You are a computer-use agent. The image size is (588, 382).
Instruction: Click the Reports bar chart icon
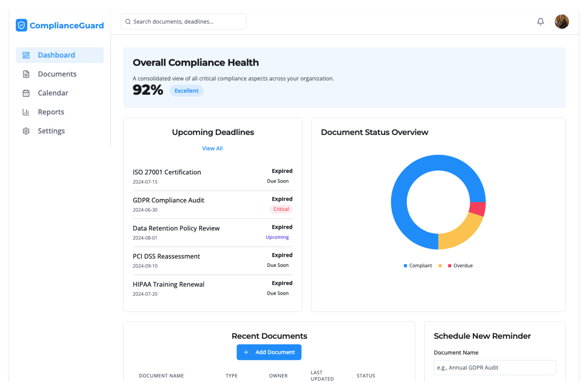pyautogui.click(x=26, y=112)
